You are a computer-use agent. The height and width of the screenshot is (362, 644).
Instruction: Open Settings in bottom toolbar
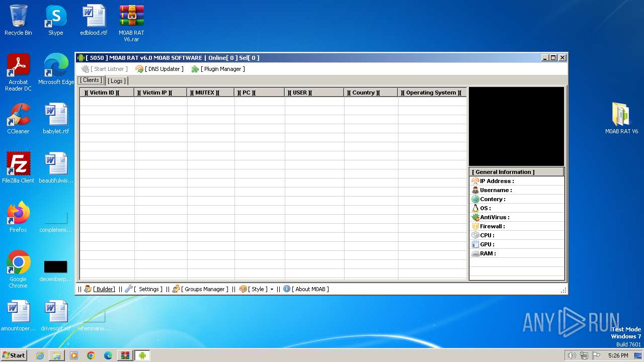tap(143, 289)
